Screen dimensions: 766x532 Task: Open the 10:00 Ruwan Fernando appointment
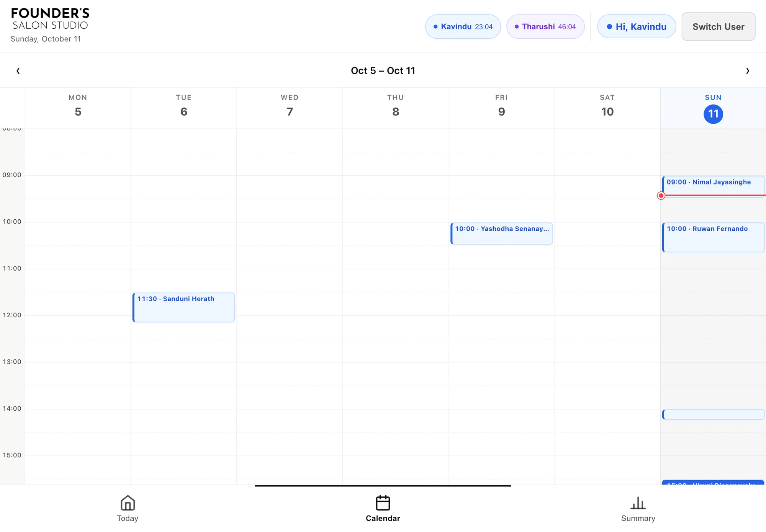[x=713, y=237]
